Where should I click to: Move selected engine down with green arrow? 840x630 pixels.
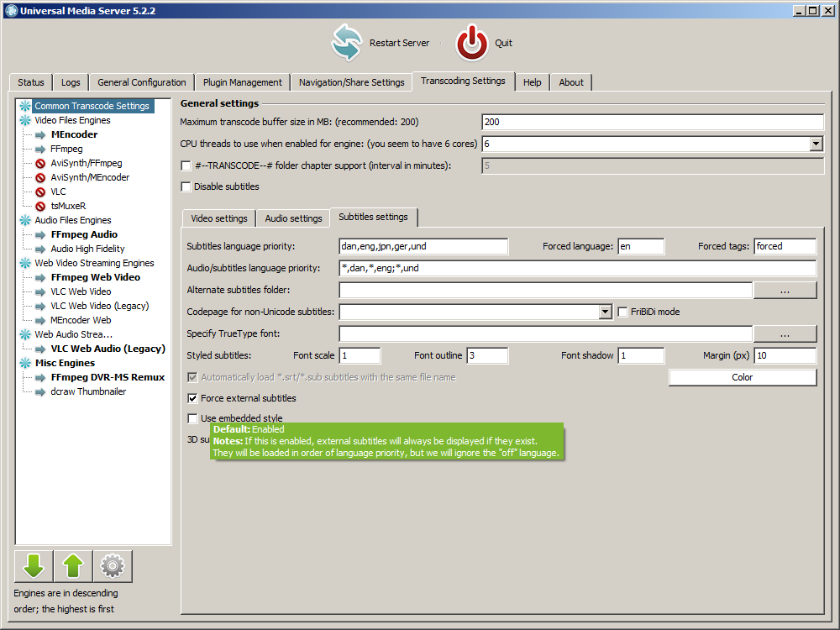point(34,566)
